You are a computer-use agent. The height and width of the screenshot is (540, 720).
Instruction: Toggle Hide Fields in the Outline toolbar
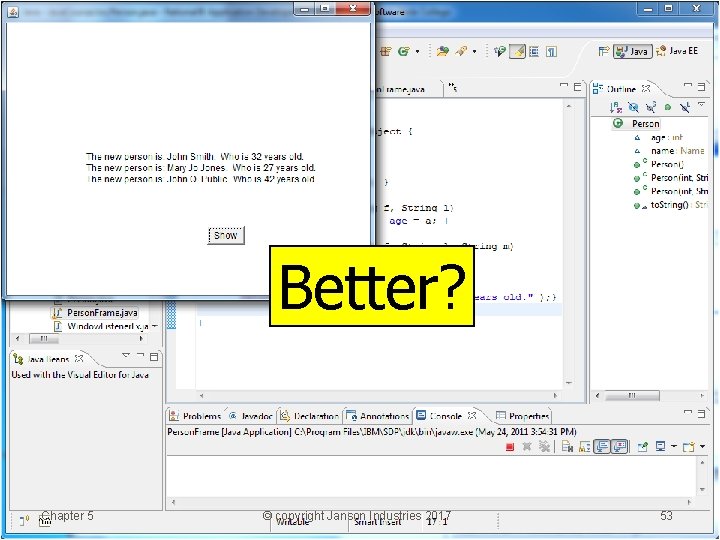(x=633, y=107)
